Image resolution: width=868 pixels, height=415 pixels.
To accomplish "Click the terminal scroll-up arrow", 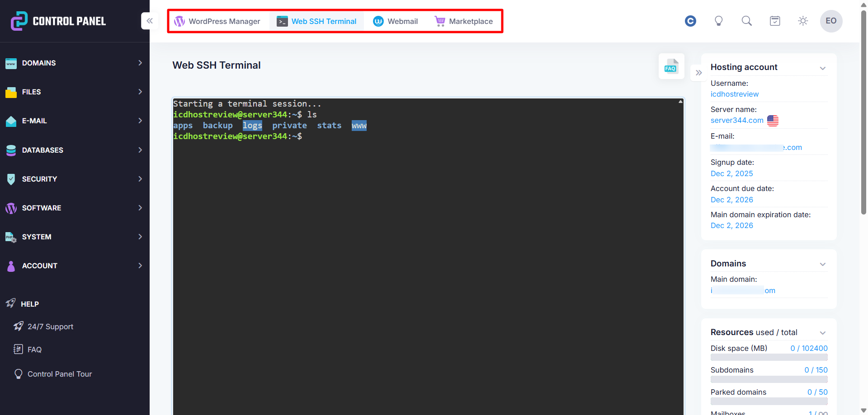I will click(x=680, y=102).
